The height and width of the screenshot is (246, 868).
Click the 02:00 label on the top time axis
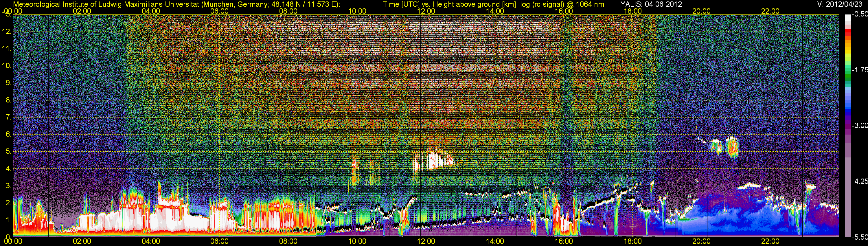click(x=82, y=11)
